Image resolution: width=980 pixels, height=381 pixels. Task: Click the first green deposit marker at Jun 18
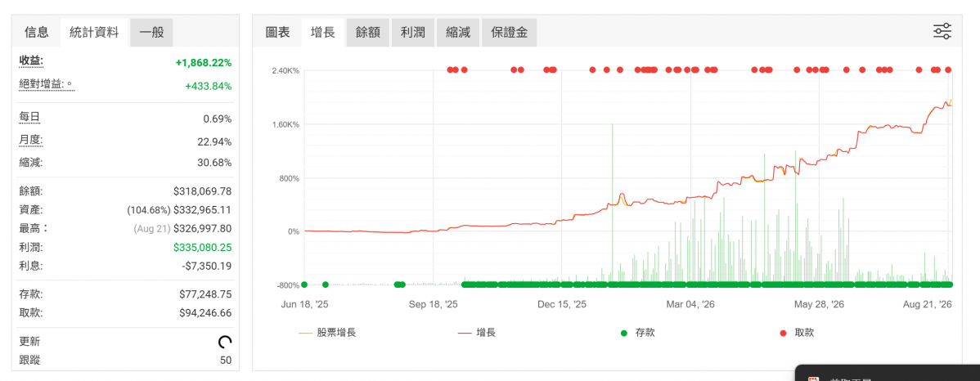(304, 285)
